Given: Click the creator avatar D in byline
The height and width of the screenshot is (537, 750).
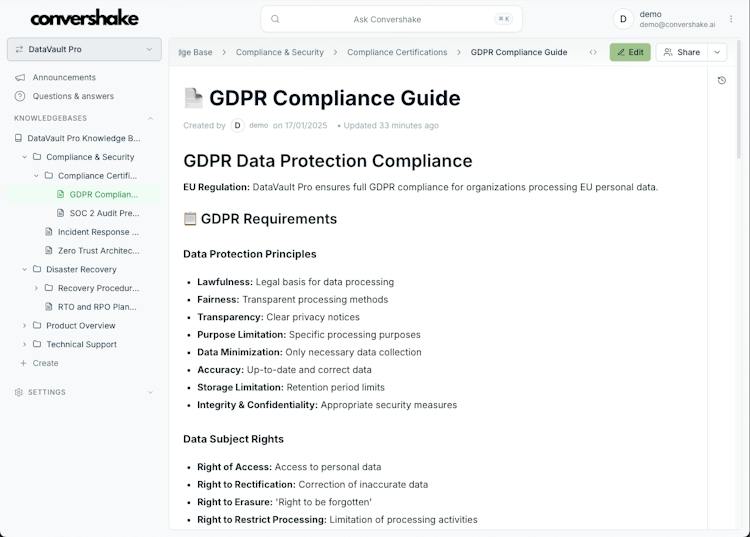Looking at the screenshot, I should pyautogui.click(x=237, y=125).
